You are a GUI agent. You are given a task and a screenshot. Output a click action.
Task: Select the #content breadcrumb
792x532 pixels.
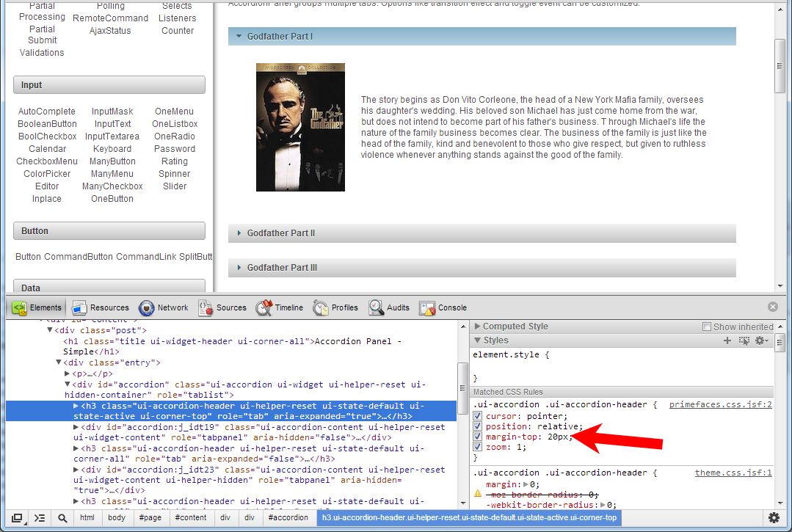pos(190,517)
